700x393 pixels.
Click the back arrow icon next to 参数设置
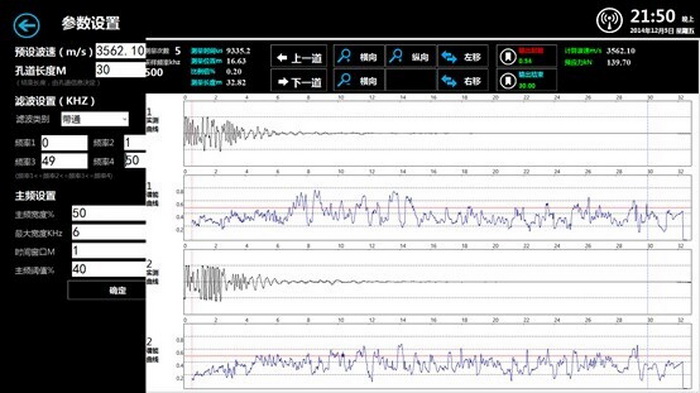click(x=26, y=25)
